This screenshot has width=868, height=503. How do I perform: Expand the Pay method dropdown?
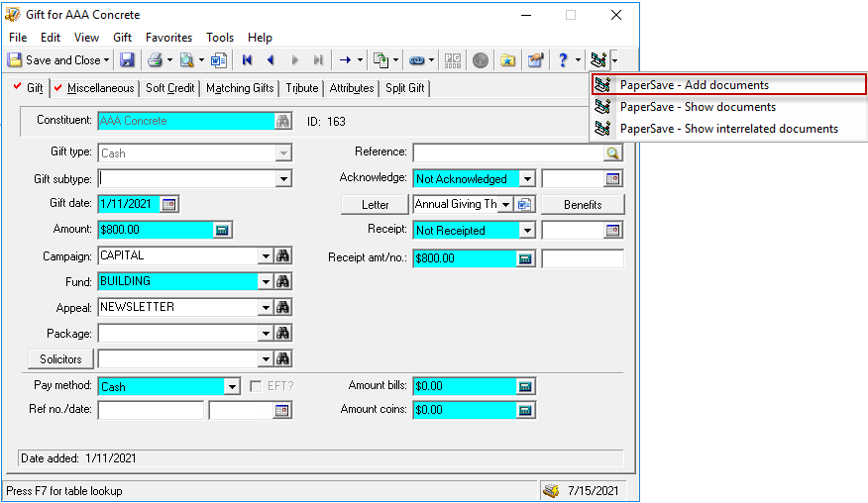pos(232,387)
